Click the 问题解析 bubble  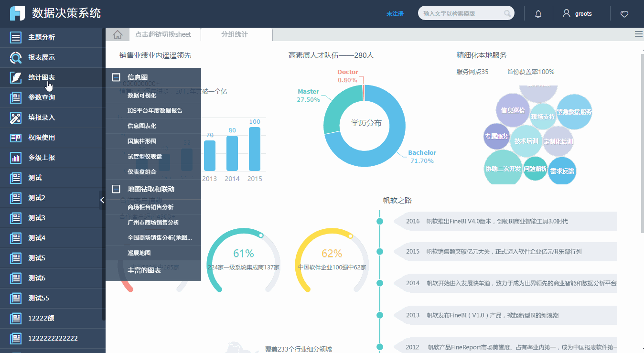[535, 169]
